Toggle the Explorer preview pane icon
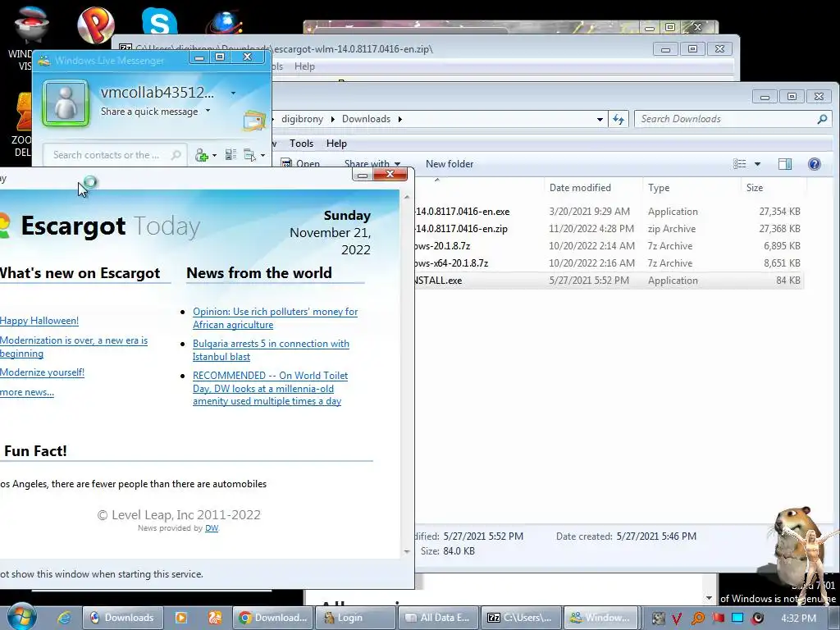840x630 pixels. click(x=785, y=164)
